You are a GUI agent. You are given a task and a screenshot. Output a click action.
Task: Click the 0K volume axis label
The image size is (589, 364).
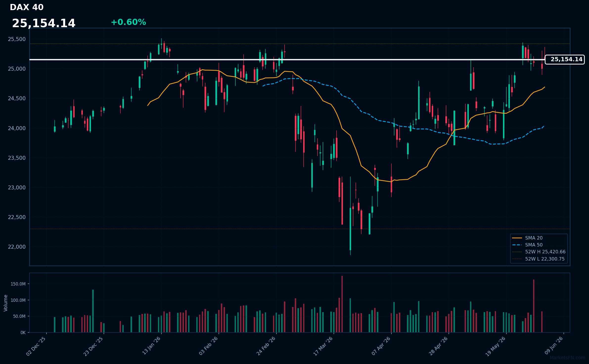click(23, 333)
